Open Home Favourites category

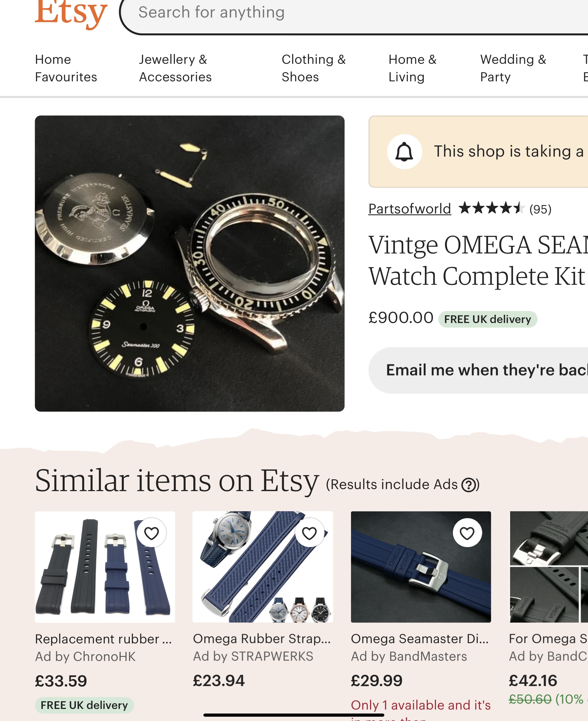click(x=66, y=68)
